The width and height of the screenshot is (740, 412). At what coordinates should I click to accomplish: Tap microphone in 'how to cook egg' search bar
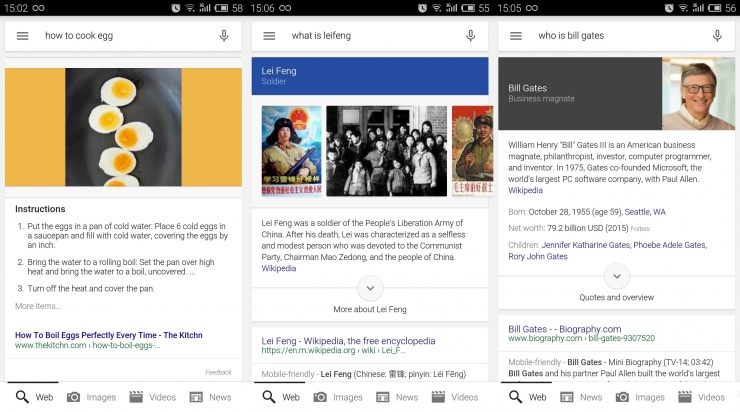coord(224,36)
